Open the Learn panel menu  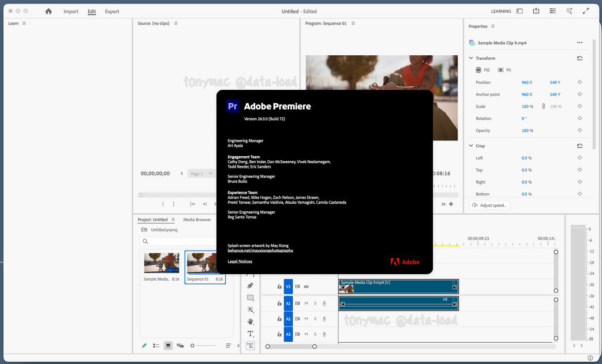[x=24, y=23]
